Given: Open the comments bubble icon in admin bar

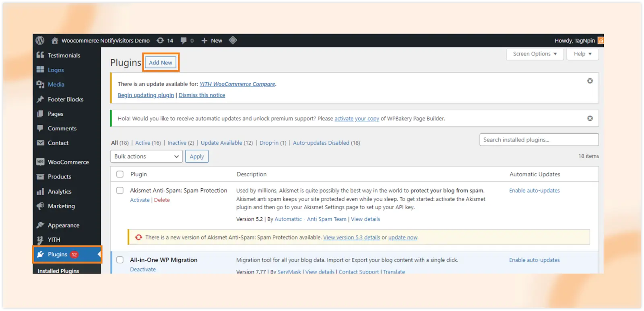Looking at the screenshot, I should 184,41.
